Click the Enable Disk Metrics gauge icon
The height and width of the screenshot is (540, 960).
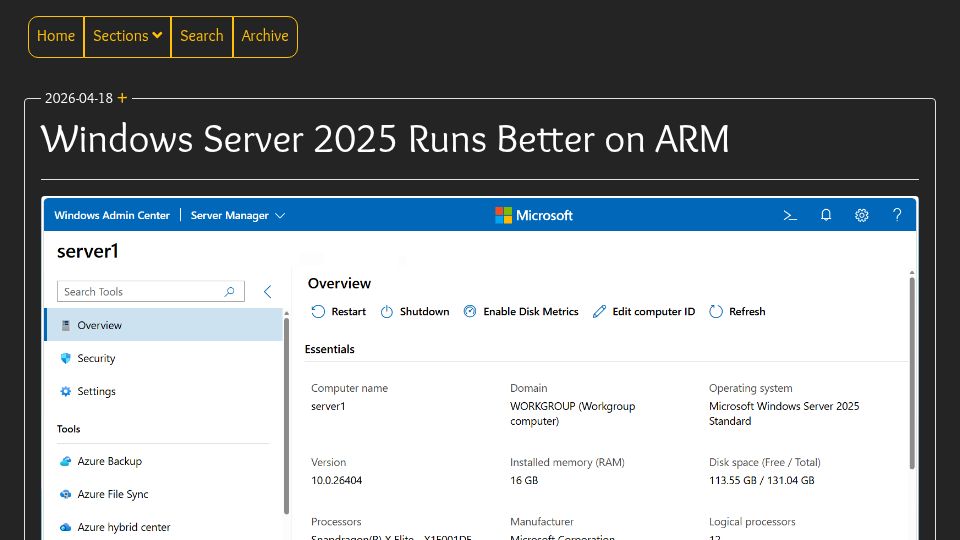(470, 312)
